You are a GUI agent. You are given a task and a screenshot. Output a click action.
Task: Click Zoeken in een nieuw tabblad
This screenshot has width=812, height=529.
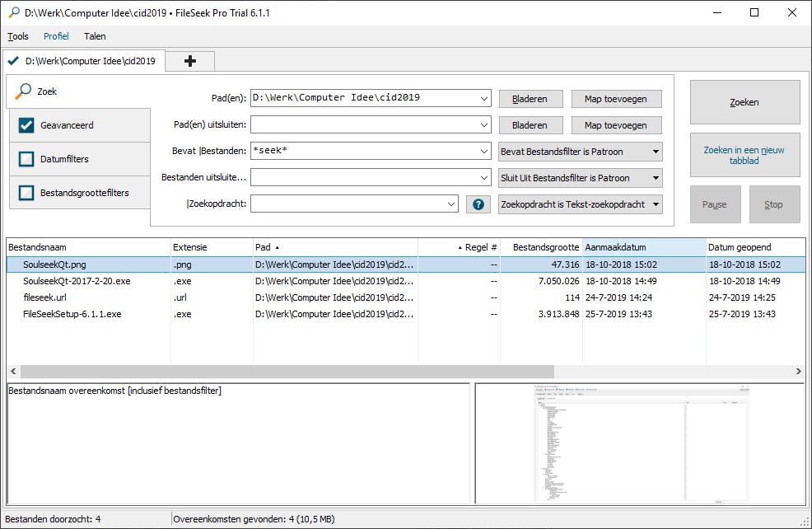coord(744,154)
